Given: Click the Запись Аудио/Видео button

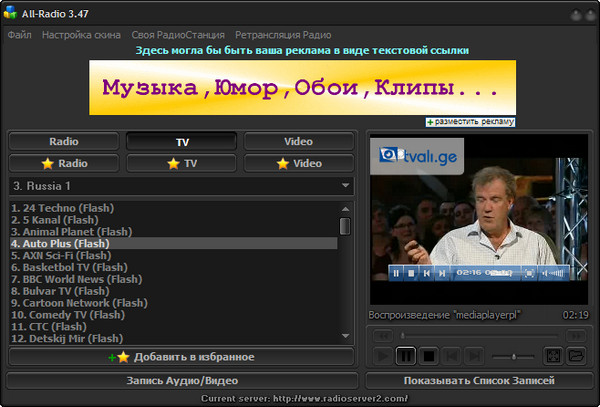Looking at the screenshot, I should (x=182, y=381).
